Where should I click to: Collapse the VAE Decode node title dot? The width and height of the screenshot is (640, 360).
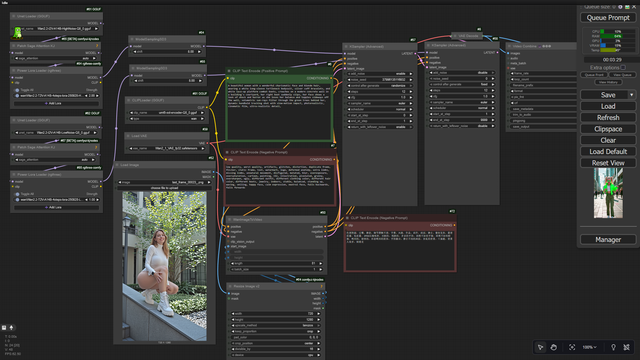[x=455, y=36]
